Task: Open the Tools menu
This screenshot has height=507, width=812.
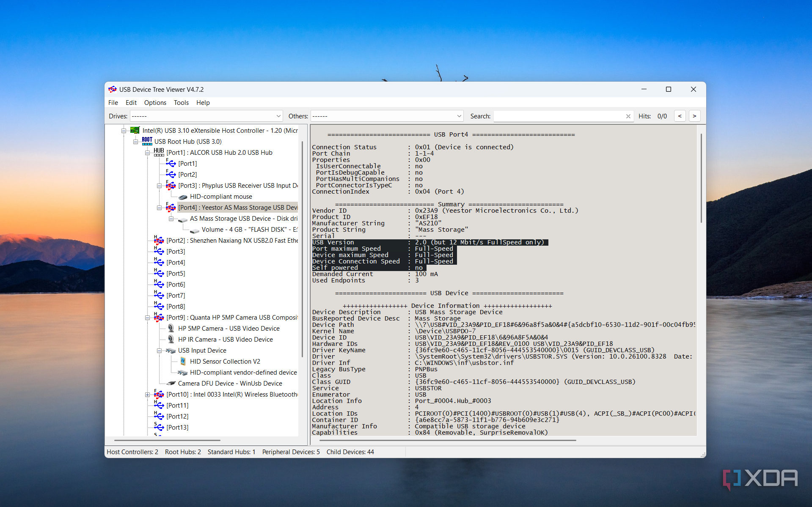Action: point(181,103)
